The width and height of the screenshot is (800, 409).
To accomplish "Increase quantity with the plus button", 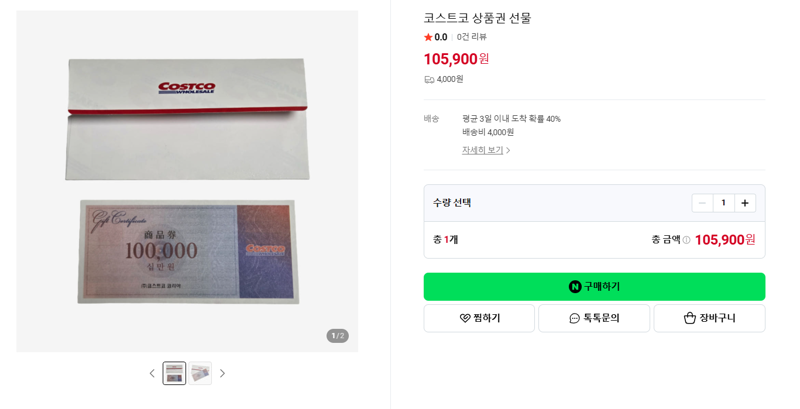I will [745, 203].
